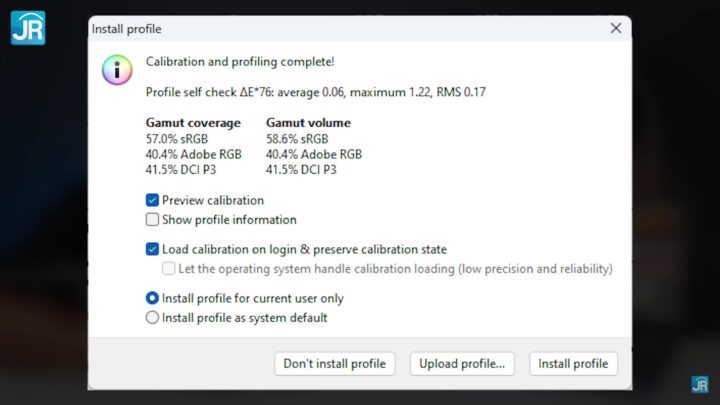Enable Show profile information
Viewport: 720px width, 405px height.
tap(153, 220)
